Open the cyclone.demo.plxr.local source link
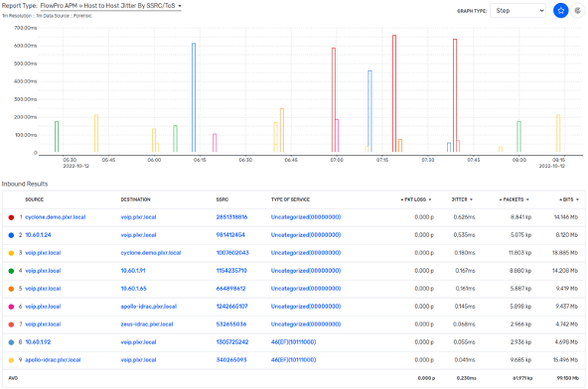 (x=56, y=217)
